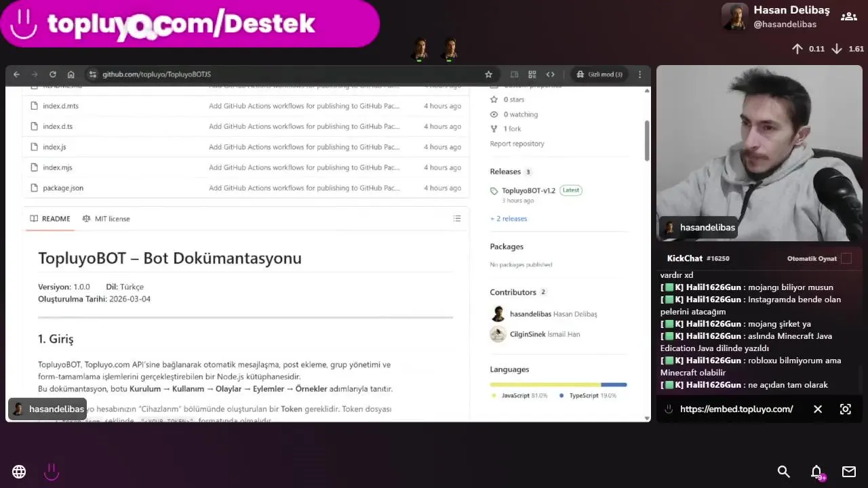
Task: Click the screen capture frame icon
Action: pos(846,409)
